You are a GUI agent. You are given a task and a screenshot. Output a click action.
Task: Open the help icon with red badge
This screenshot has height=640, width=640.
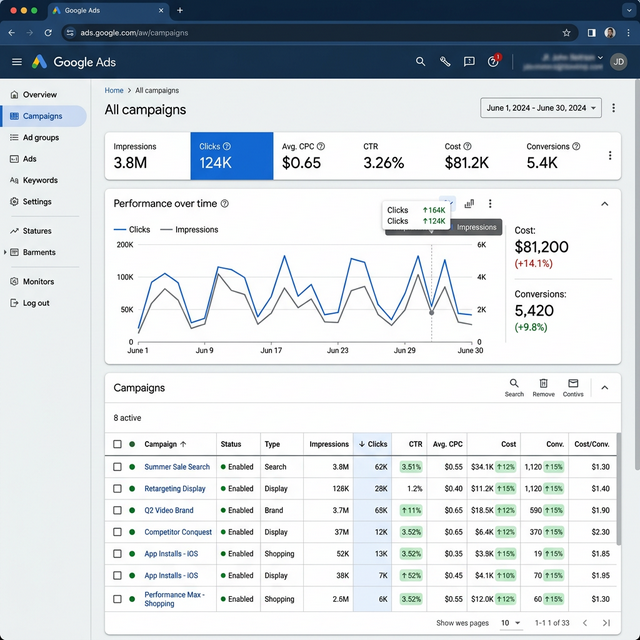click(493, 62)
